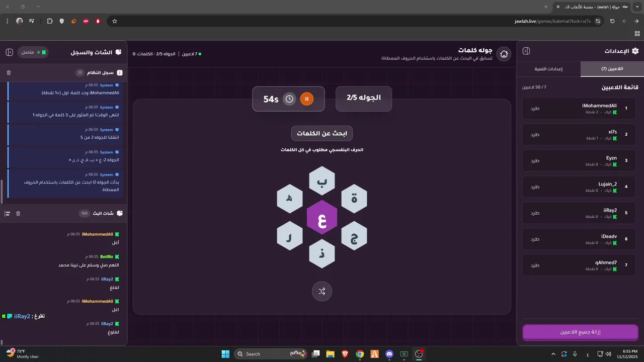Collapse the chat and log panel
Viewport: 644px width, 362px height.
(9, 52)
